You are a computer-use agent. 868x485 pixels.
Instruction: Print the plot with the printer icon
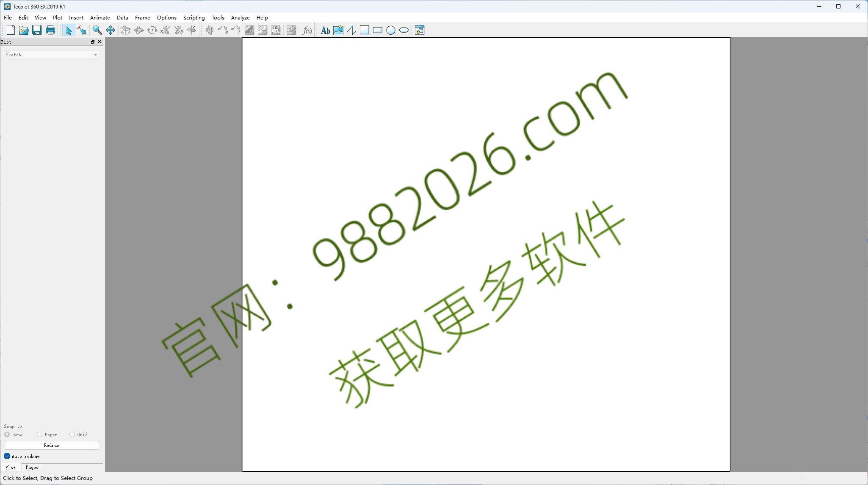point(50,30)
